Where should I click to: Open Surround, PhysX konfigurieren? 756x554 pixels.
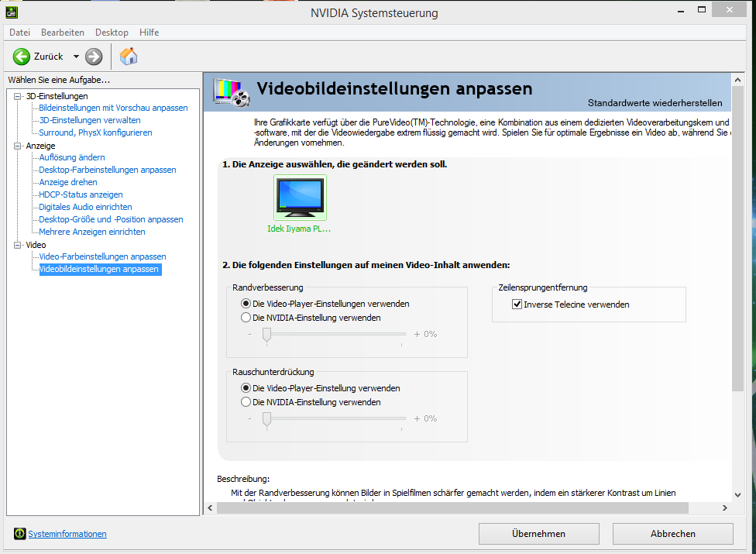point(95,132)
